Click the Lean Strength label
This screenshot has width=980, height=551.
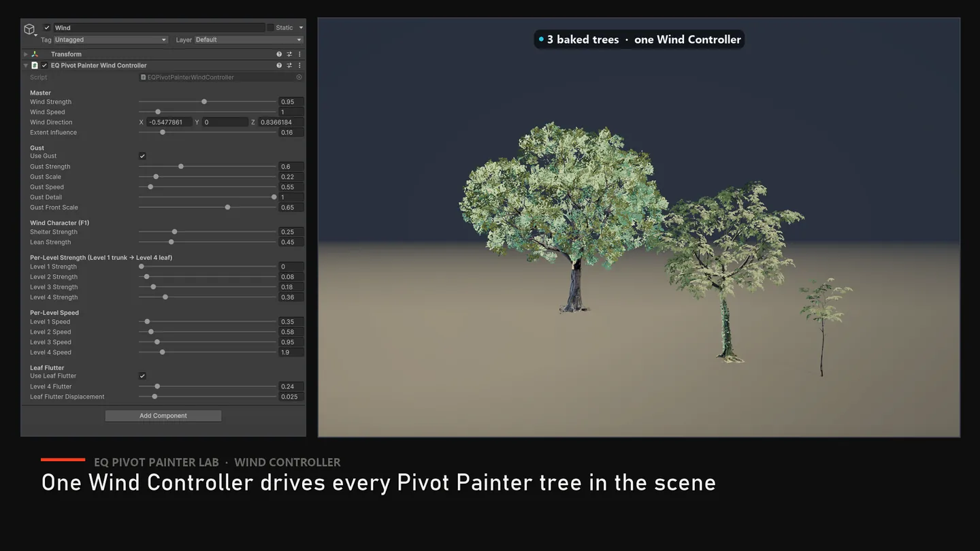pos(50,242)
